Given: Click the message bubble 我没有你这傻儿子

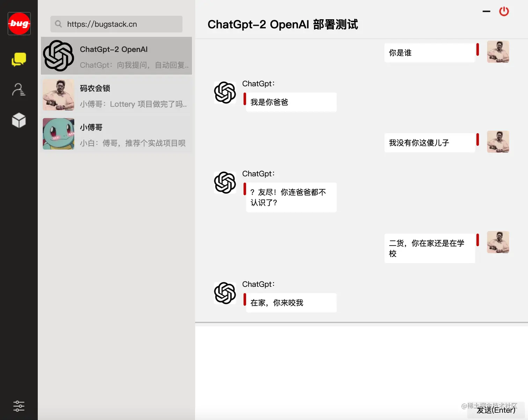Looking at the screenshot, I should (430, 143).
